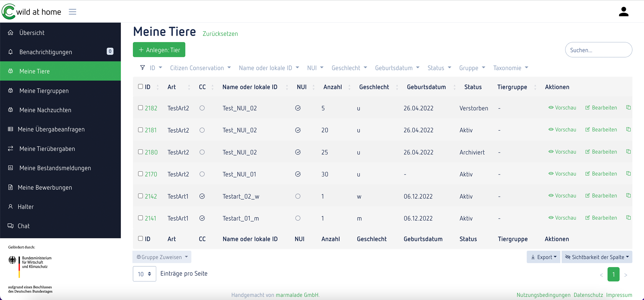
Task: Click the wild at home logo
Action: pyautogui.click(x=32, y=12)
